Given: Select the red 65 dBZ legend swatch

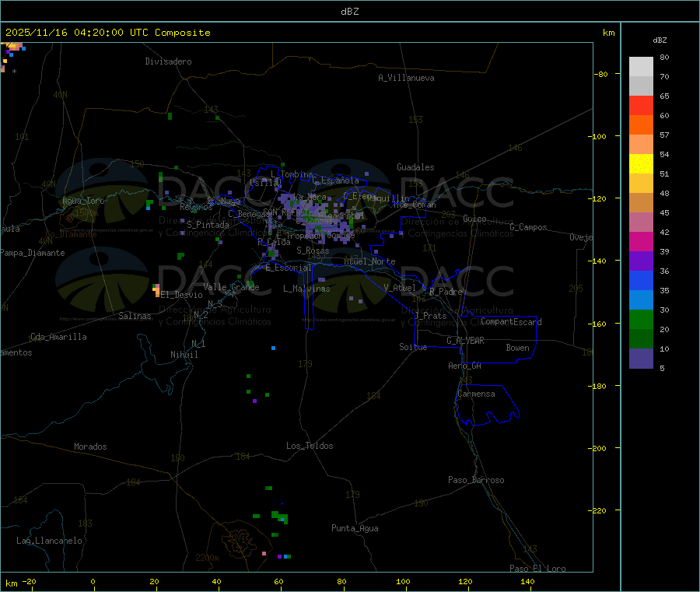Looking at the screenshot, I should 641,105.
